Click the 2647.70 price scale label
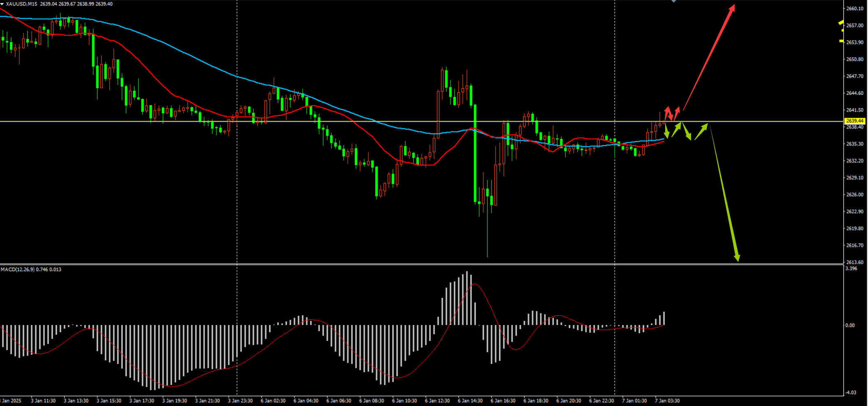Image resolution: width=868 pixels, height=406 pixels. pos(855,76)
